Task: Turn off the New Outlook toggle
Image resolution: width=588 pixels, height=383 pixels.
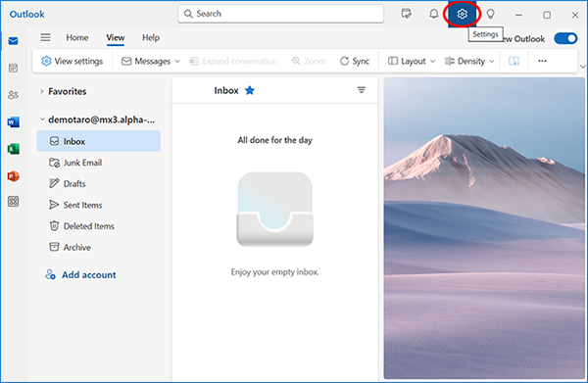Action: click(565, 38)
